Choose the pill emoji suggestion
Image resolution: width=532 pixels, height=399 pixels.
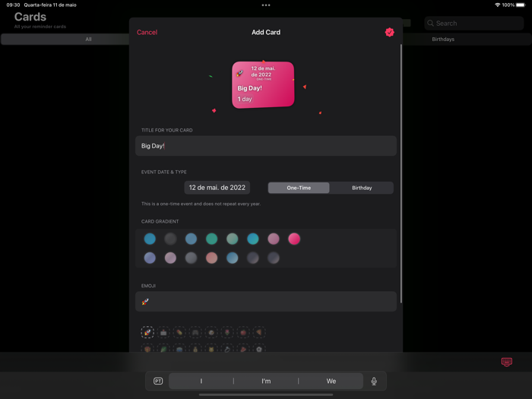(x=179, y=332)
